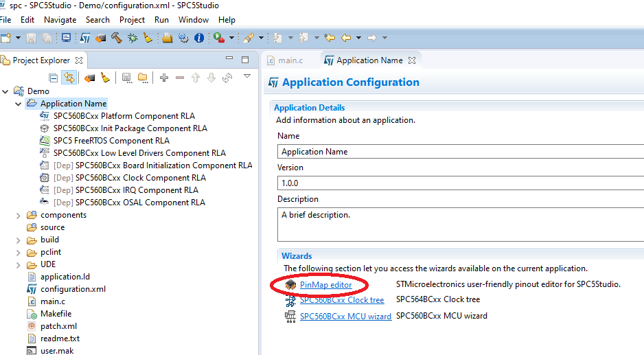Open the Project Explorer View Menu triangle

click(x=247, y=76)
